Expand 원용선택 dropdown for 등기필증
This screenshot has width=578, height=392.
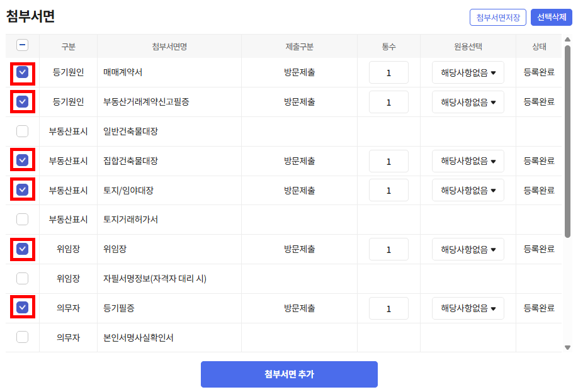(468, 308)
